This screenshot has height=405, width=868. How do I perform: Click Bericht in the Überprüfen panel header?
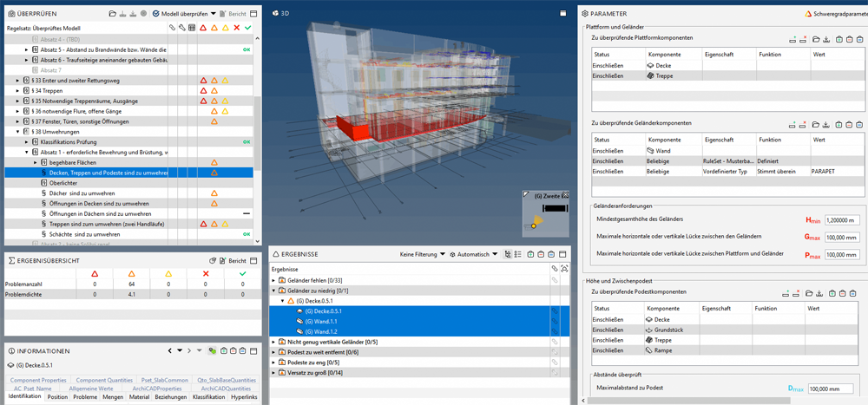[232, 14]
